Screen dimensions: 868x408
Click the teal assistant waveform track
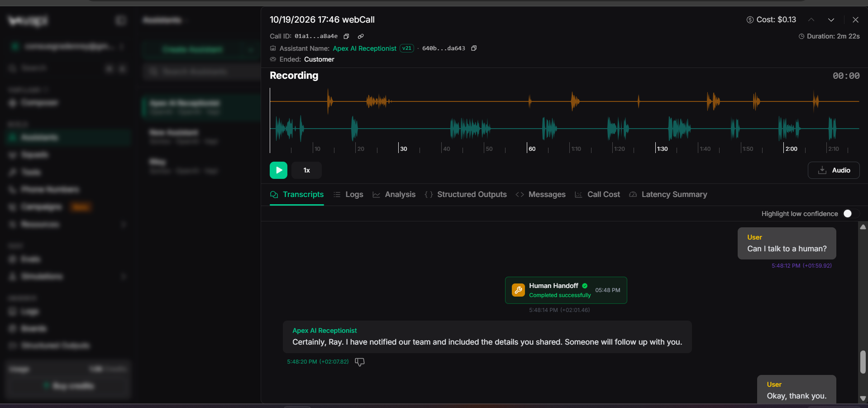pyautogui.click(x=564, y=129)
